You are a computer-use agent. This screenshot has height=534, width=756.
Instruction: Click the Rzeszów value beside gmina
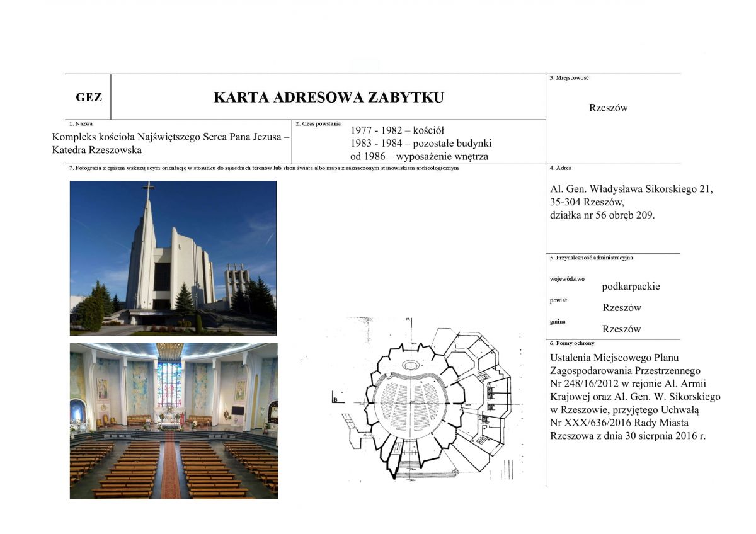click(621, 329)
